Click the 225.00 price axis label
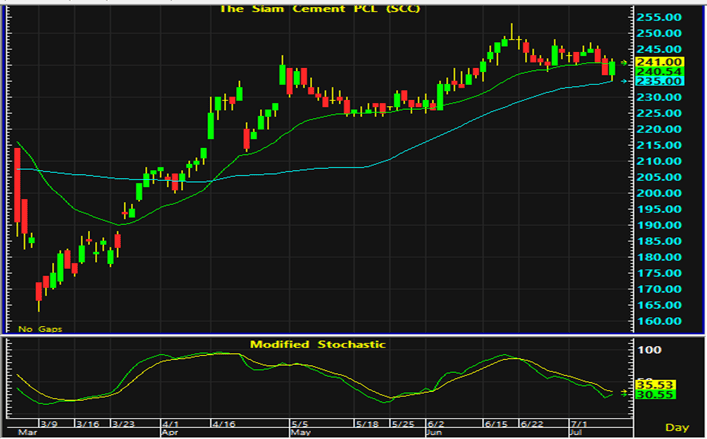This screenshot has width=707, height=439. click(x=659, y=113)
